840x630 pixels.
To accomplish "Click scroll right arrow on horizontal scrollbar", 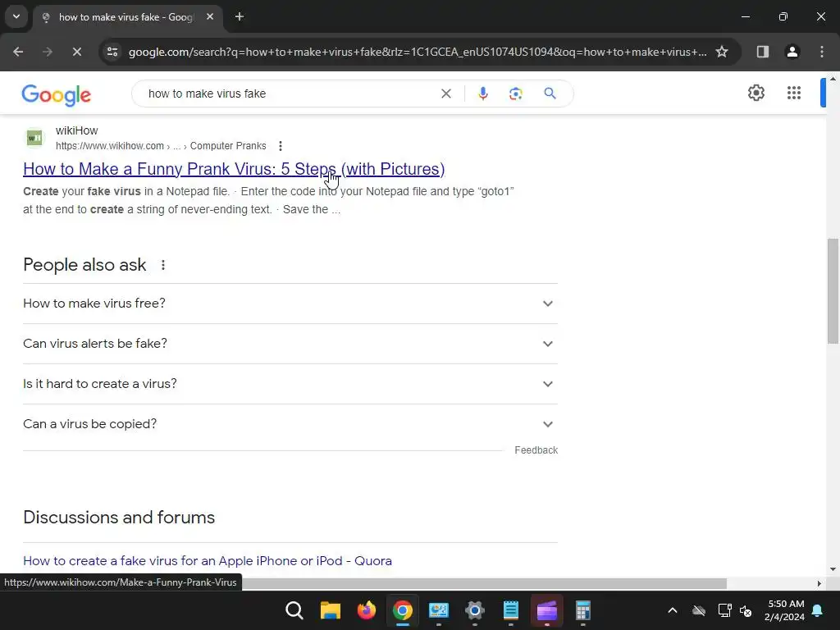I will pos(819,583).
